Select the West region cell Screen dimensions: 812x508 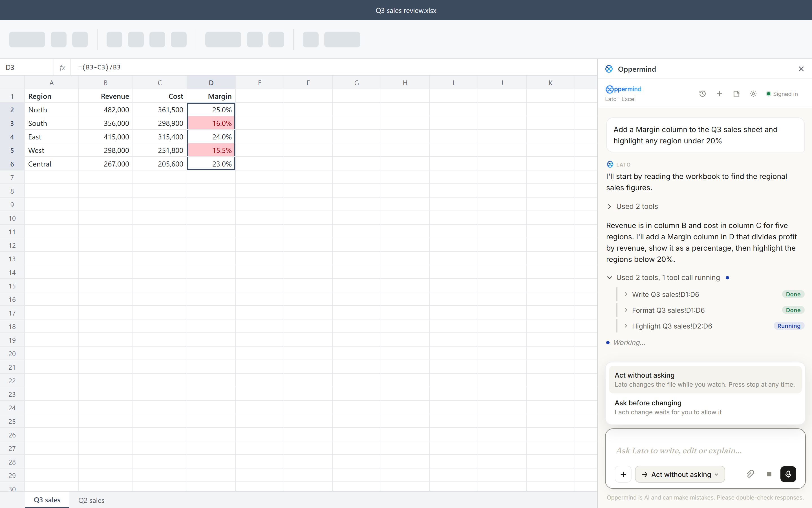coord(52,150)
